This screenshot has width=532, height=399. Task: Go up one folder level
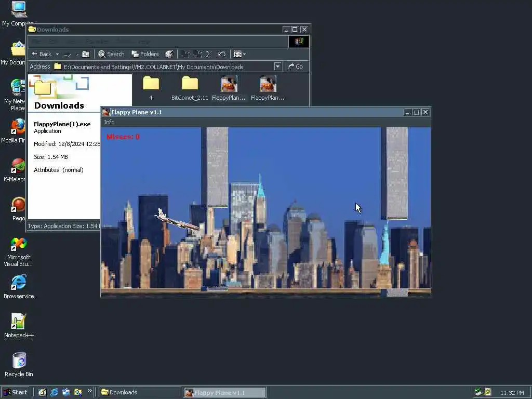click(x=86, y=54)
